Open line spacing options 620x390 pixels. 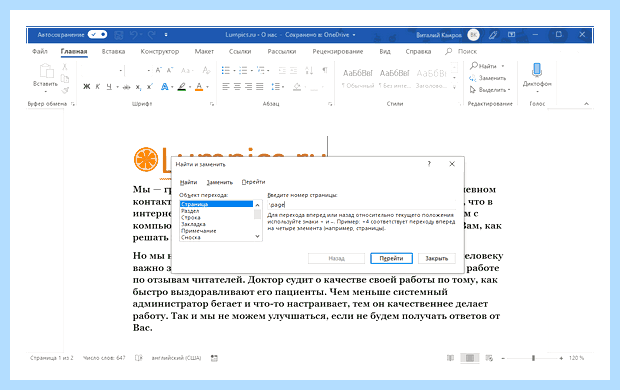276,87
